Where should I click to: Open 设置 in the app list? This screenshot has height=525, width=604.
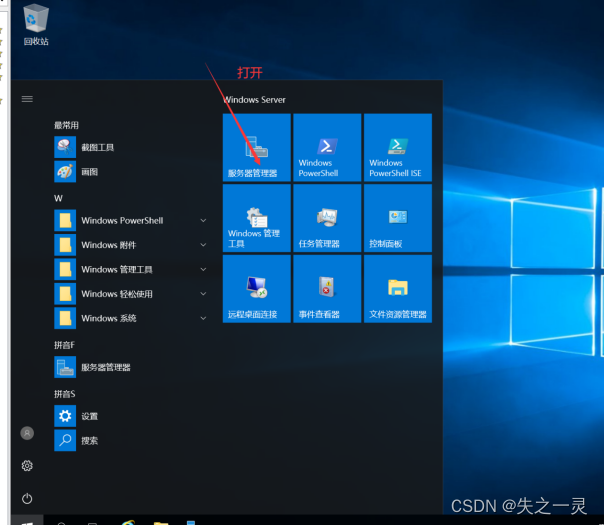(131, 416)
